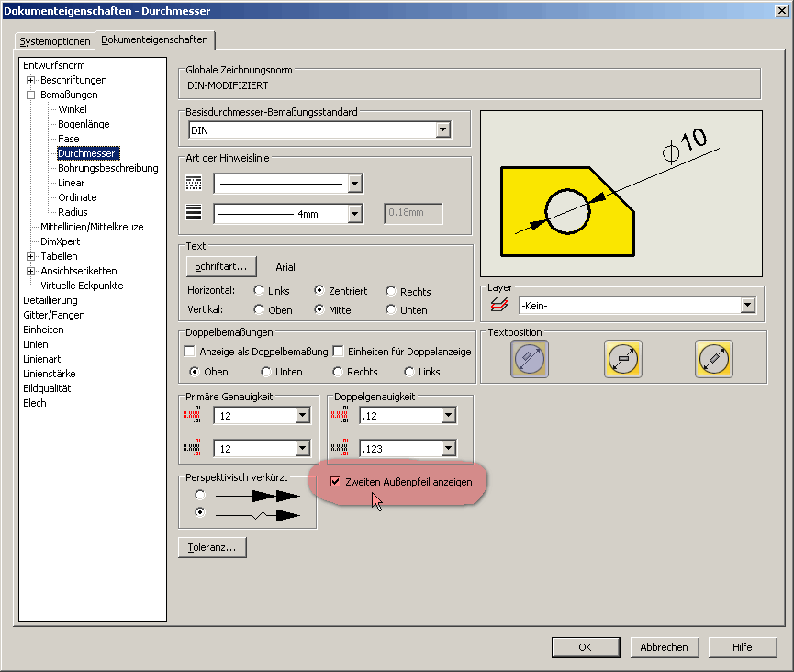The image size is (794, 672).
Task: Select Unten vertical text alignment
Action: [x=391, y=310]
